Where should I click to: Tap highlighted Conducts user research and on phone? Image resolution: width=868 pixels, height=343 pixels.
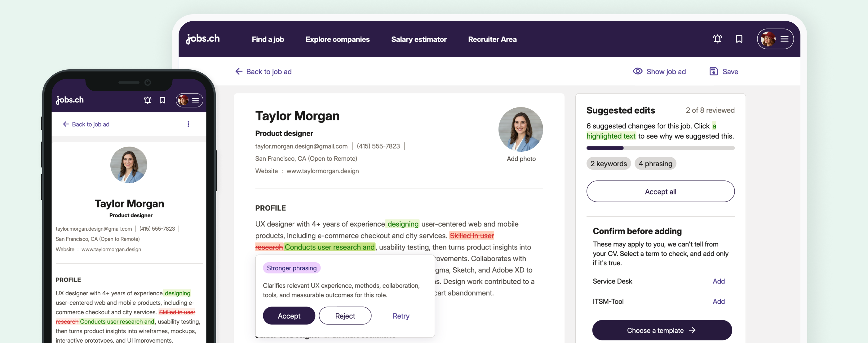point(117,321)
